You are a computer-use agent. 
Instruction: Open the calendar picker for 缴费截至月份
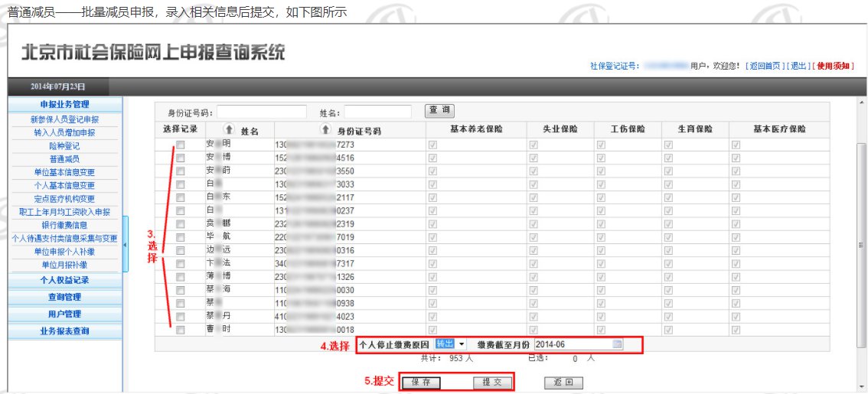[x=617, y=345]
